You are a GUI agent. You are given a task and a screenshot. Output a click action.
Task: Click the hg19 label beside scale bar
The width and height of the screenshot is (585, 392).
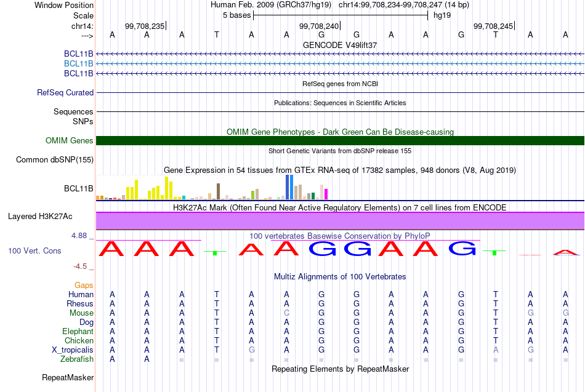point(442,15)
